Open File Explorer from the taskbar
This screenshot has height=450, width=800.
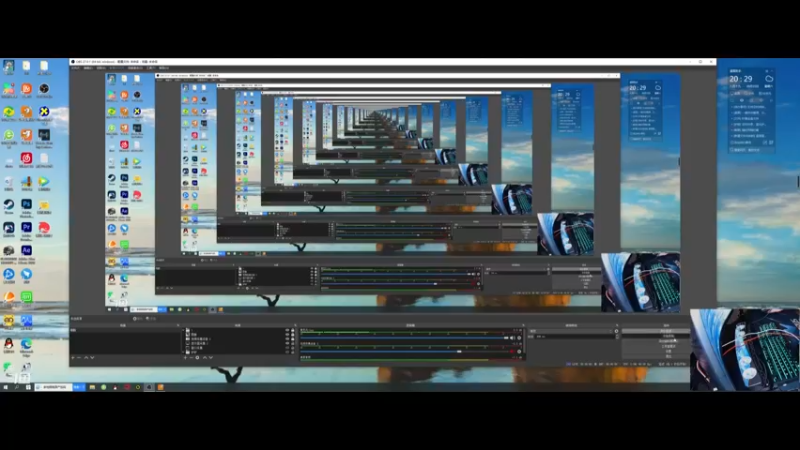pyautogui.click(x=92, y=387)
